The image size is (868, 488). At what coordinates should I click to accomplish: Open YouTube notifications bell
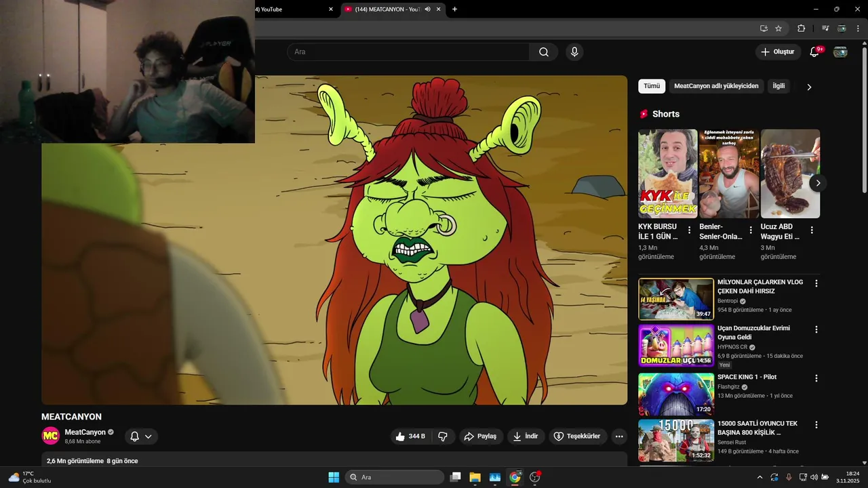(814, 52)
